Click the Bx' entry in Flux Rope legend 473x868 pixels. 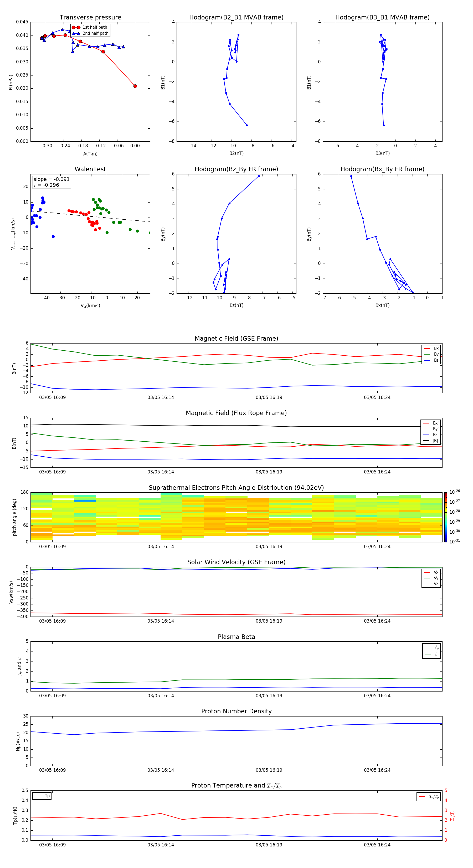pos(431,423)
